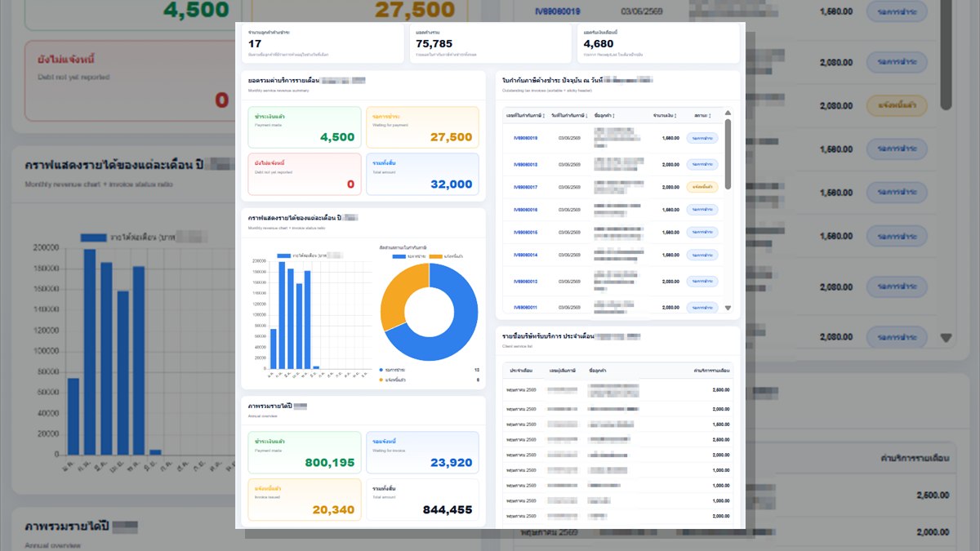The width and height of the screenshot is (980, 551).
Task: Toggle the orange donut legend swatch above chart
Action: (435, 256)
